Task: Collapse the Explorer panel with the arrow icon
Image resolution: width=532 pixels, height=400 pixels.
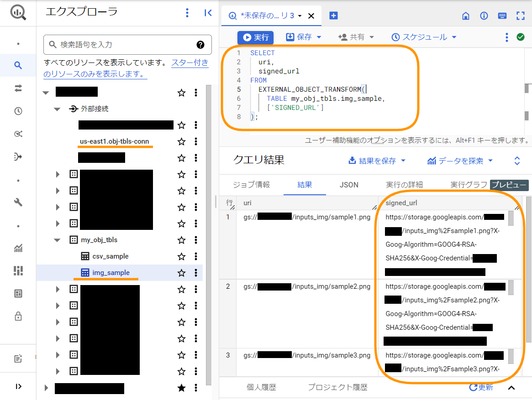Action: pyautogui.click(x=208, y=13)
